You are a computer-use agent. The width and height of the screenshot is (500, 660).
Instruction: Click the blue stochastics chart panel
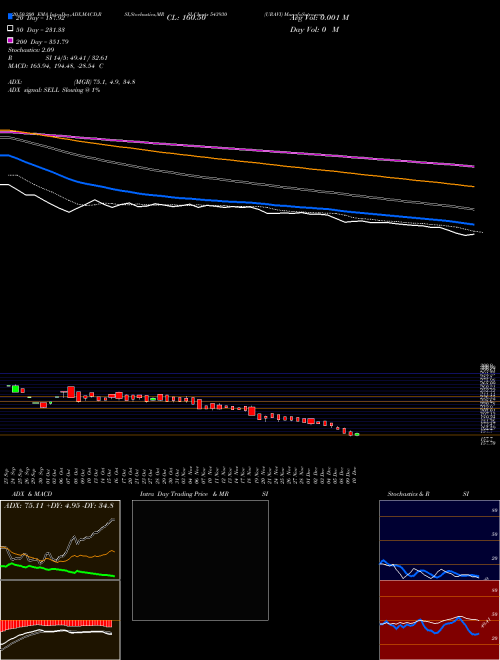coord(439,540)
